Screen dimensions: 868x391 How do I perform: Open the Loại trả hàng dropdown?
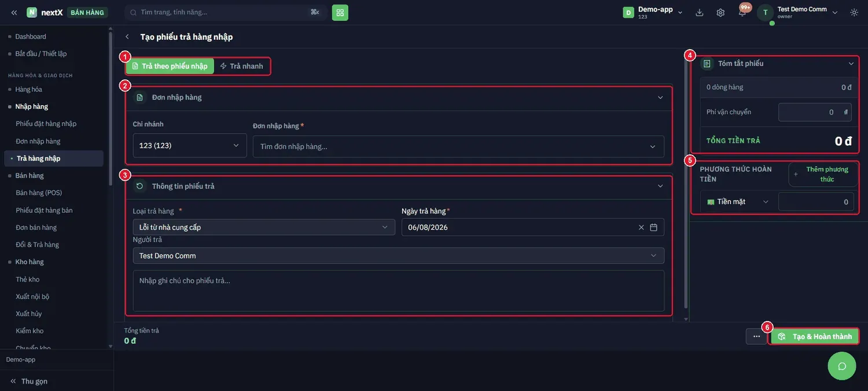pyautogui.click(x=264, y=227)
